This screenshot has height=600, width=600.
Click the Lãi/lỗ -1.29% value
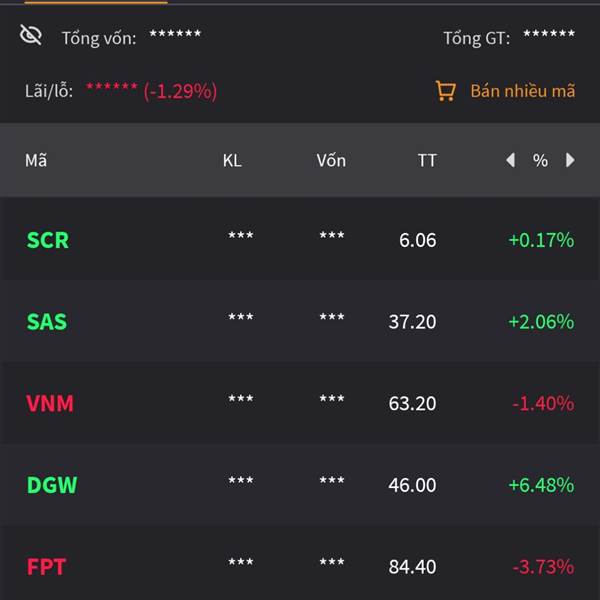tap(180, 91)
